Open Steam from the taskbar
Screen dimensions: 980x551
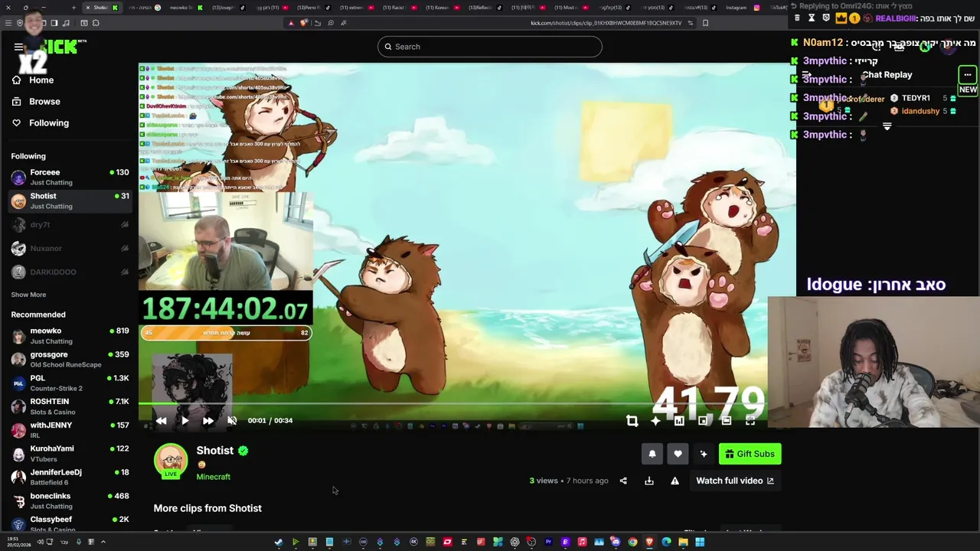(279, 542)
